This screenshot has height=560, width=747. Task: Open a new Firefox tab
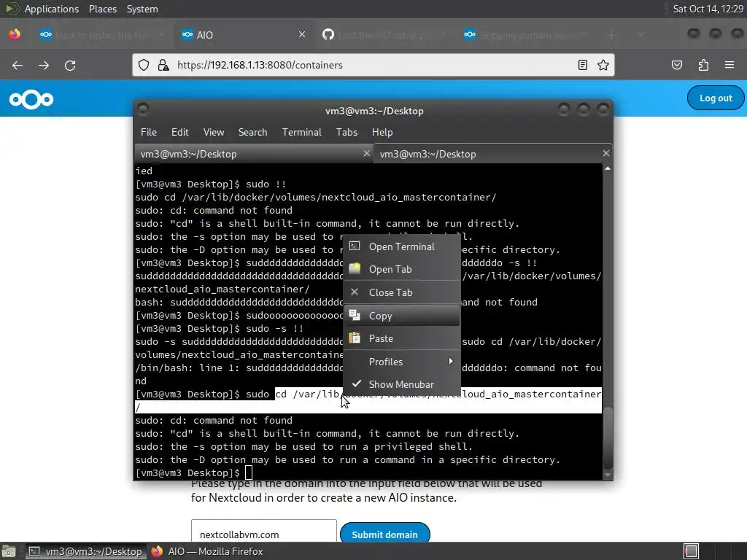tap(612, 34)
